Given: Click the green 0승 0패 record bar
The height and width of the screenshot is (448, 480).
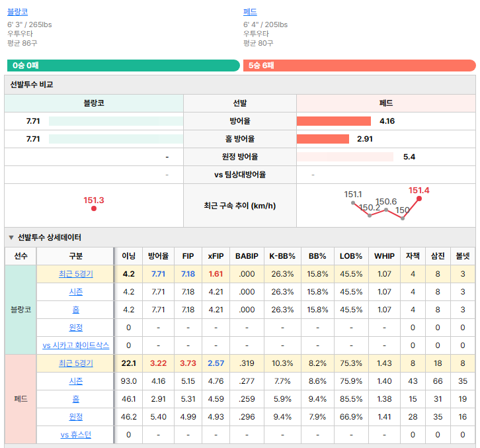Looking at the screenshot, I should pyautogui.click(x=124, y=66).
